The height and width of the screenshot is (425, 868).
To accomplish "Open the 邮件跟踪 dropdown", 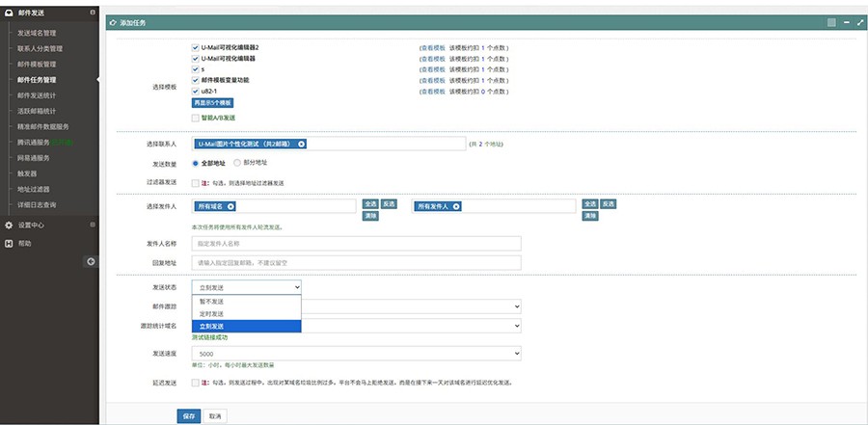I will [411, 306].
